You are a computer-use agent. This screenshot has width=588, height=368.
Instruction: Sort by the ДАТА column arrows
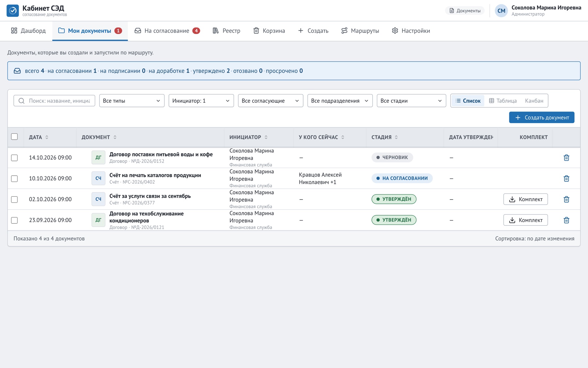tap(47, 137)
